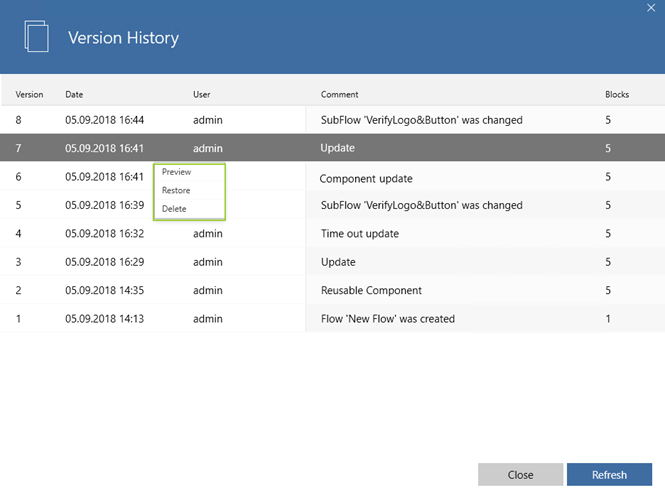Click blocks value 5 in version 2 row
Image resolution: width=665 pixels, height=494 pixels.
pos(608,290)
